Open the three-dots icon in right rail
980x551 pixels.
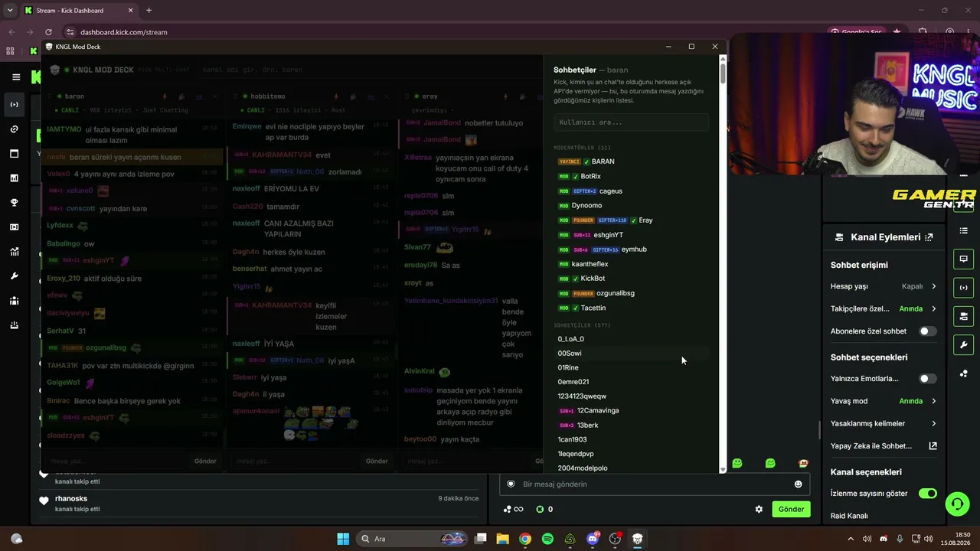963,373
